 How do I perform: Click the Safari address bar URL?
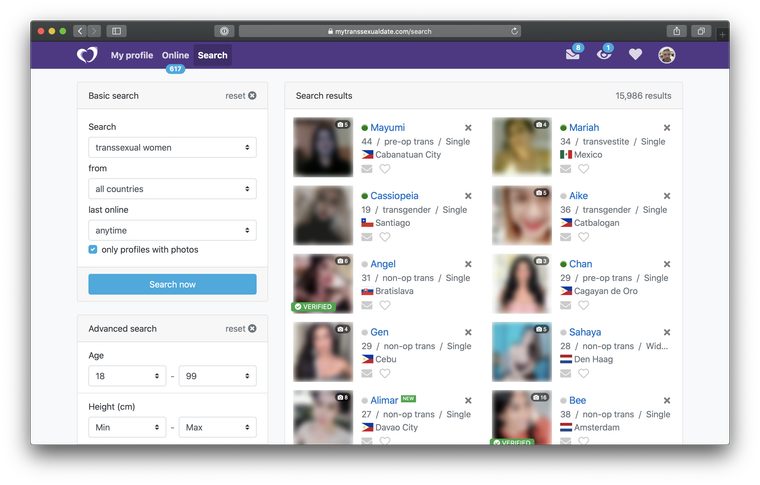click(380, 31)
